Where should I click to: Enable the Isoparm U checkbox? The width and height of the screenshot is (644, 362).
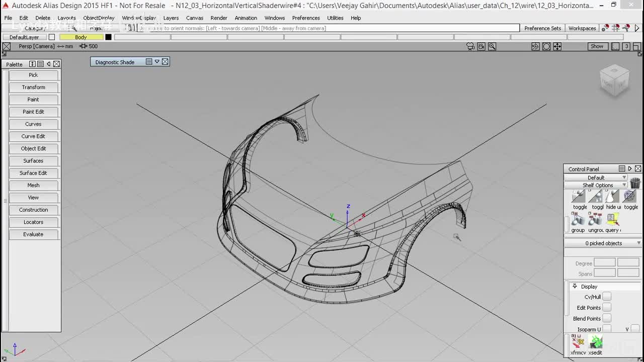607,329
